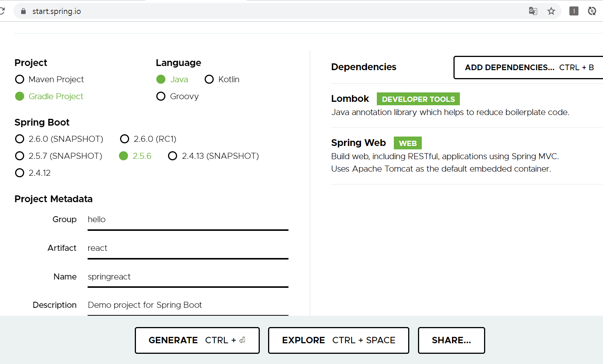Click the padlock site info icon
Screen dimensions: 603x364
[x=23, y=11]
